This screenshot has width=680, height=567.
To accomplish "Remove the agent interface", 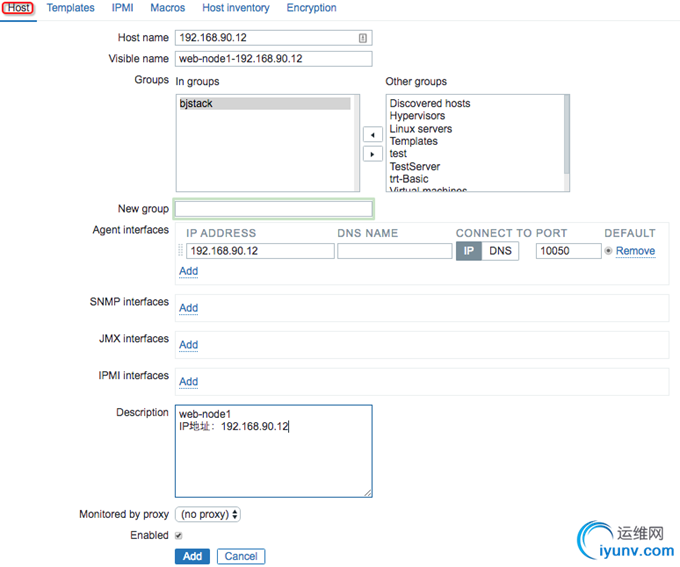I will (635, 251).
